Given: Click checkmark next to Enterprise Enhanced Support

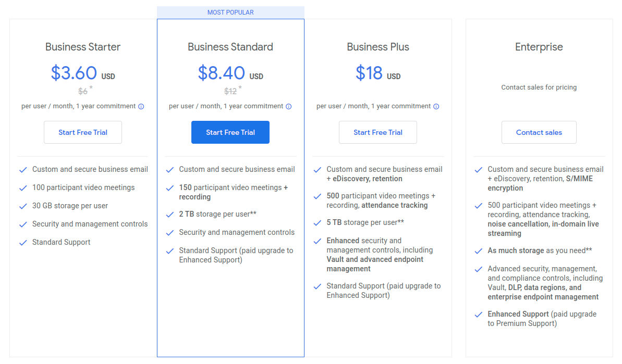Looking at the screenshot, I should pyautogui.click(x=478, y=315).
